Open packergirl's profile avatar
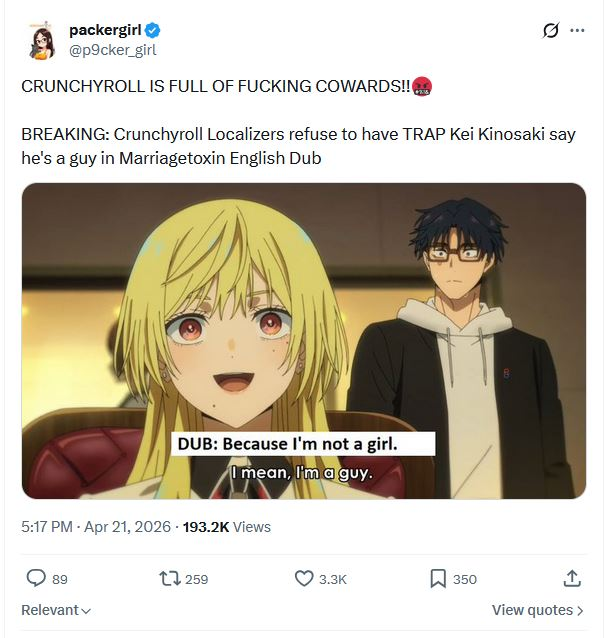605x638 pixels. (x=41, y=40)
